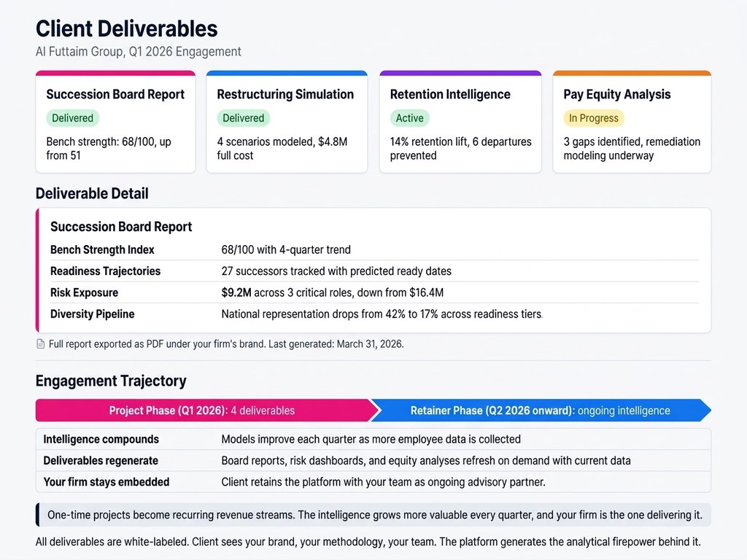Click the Intelligence compounds row
The image size is (747, 560).
[x=373, y=440]
